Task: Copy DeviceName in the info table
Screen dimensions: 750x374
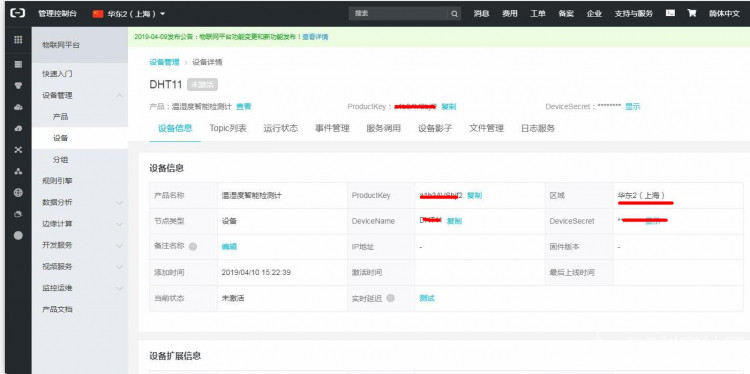Action: coord(454,221)
